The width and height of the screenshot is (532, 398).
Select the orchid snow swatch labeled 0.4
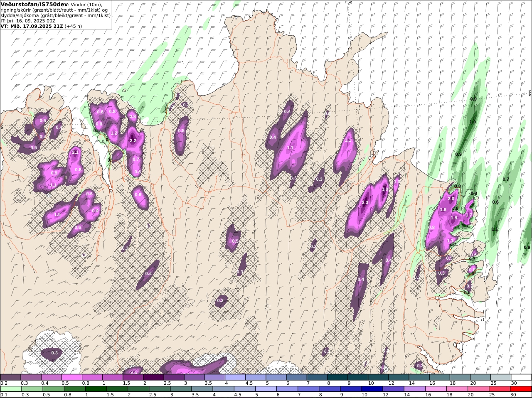point(52,377)
